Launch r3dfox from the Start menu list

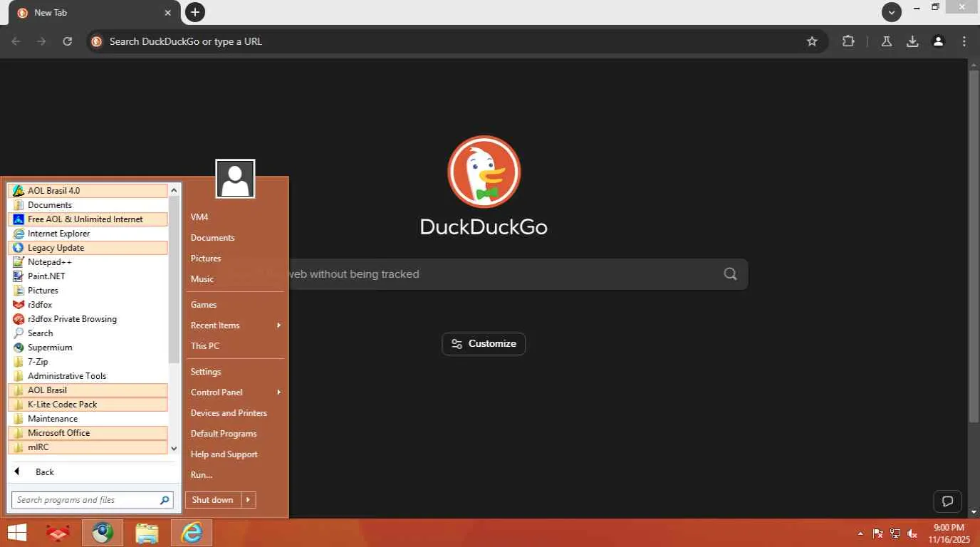88,305
